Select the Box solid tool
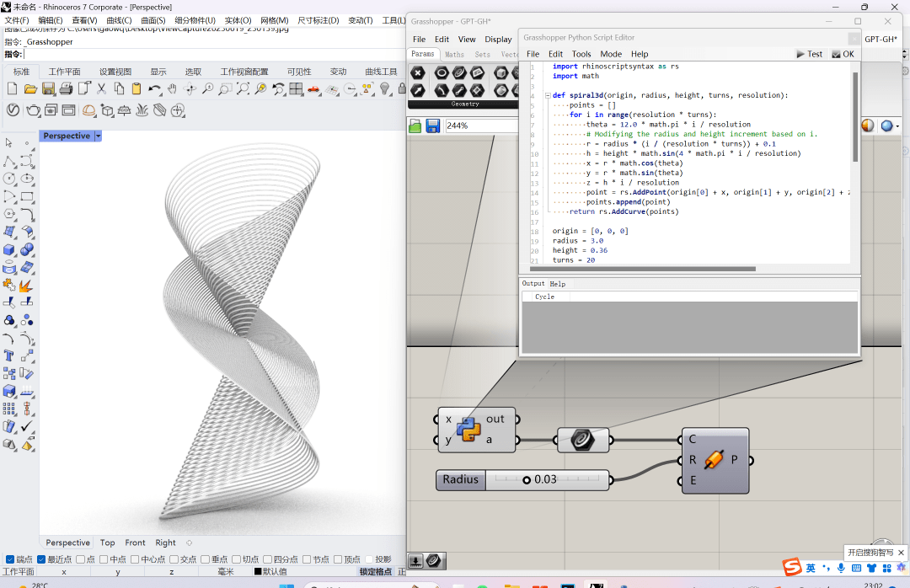910x588 pixels. [9, 249]
